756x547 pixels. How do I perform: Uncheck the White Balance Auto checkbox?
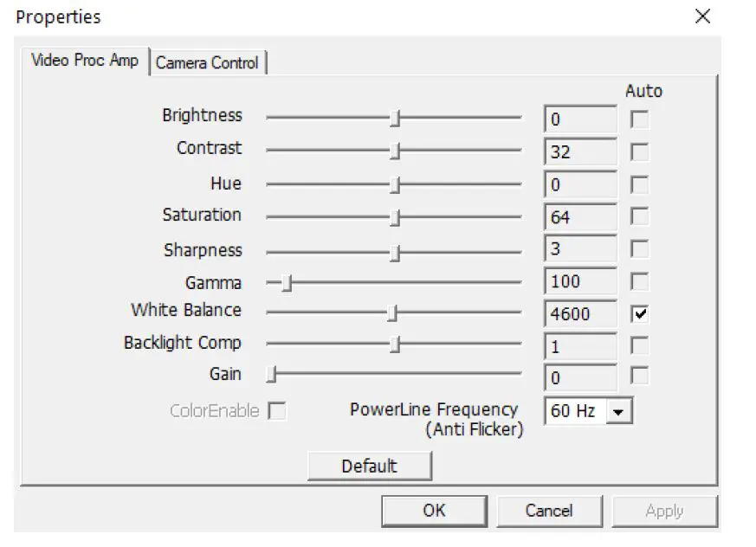[640, 314]
